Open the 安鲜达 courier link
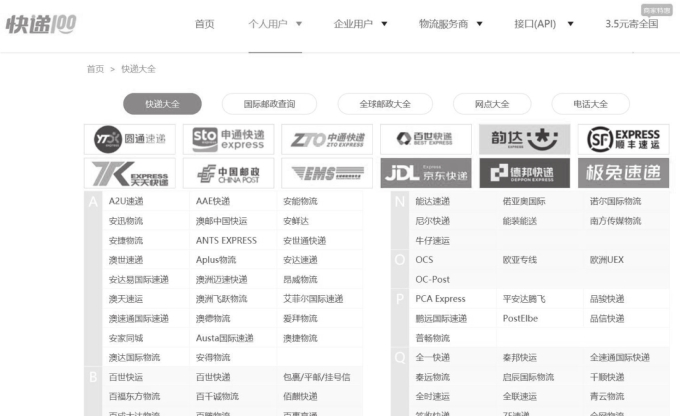This screenshot has height=416, width=680. point(296,221)
